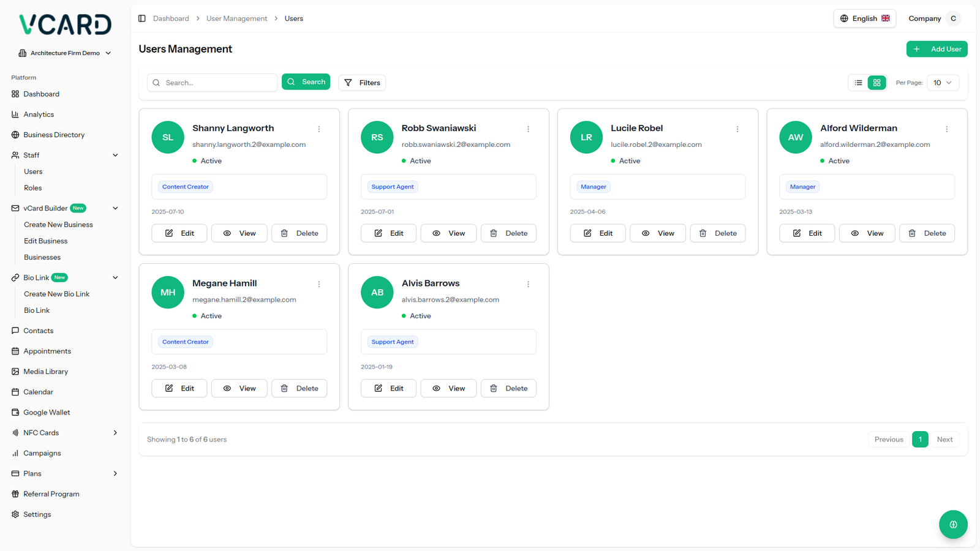The width and height of the screenshot is (980, 551).
Task: Navigate to Dashboard via breadcrumb
Action: point(171,18)
